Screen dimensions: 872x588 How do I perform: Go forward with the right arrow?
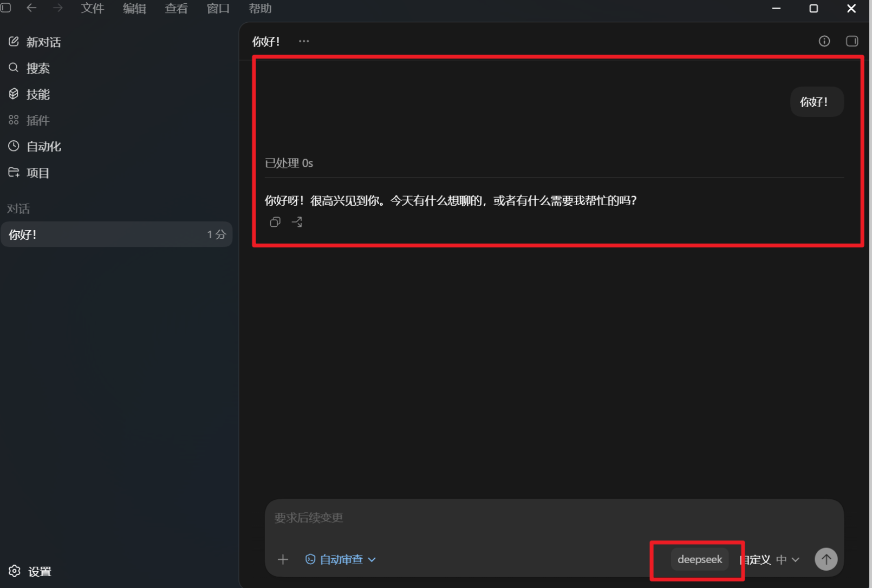click(57, 8)
